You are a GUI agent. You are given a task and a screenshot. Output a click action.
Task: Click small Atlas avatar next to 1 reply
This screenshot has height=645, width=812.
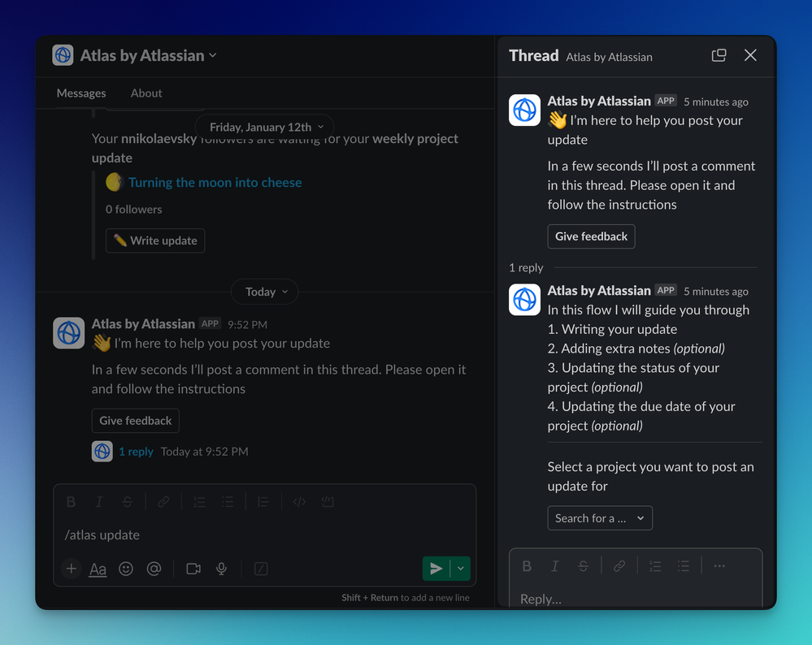[x=102, y=452]
